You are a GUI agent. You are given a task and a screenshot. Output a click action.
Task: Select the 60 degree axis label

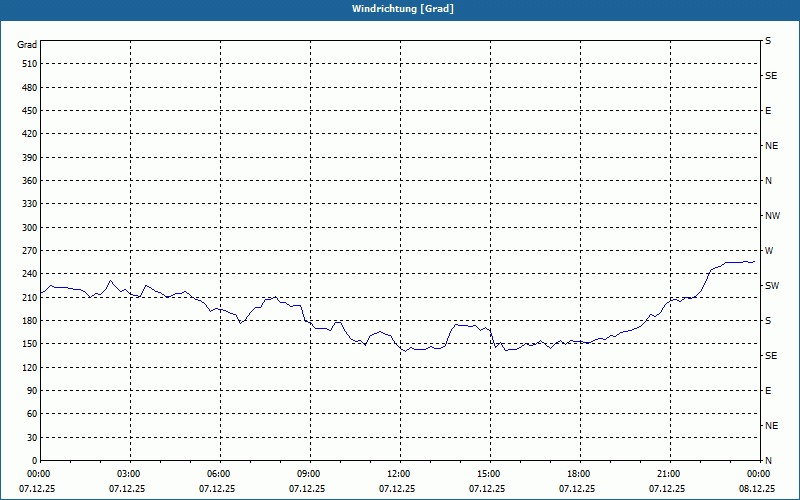[x=32, y=413]
